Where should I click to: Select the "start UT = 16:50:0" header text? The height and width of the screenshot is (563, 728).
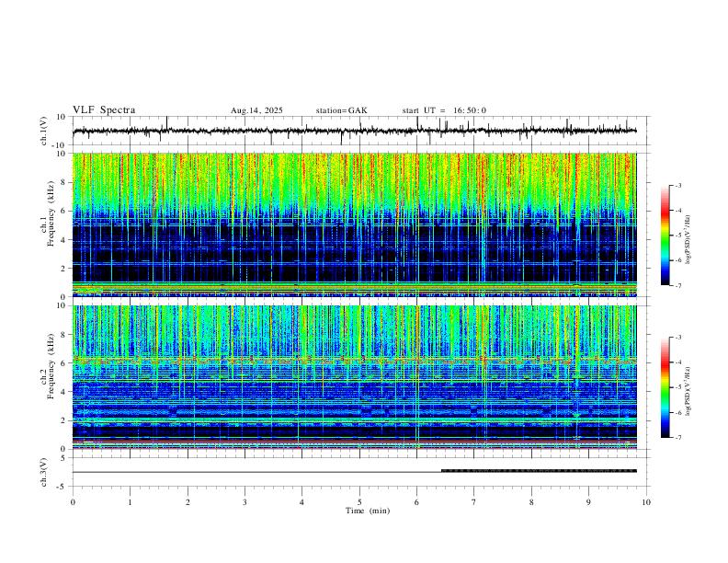click(444, 110)
